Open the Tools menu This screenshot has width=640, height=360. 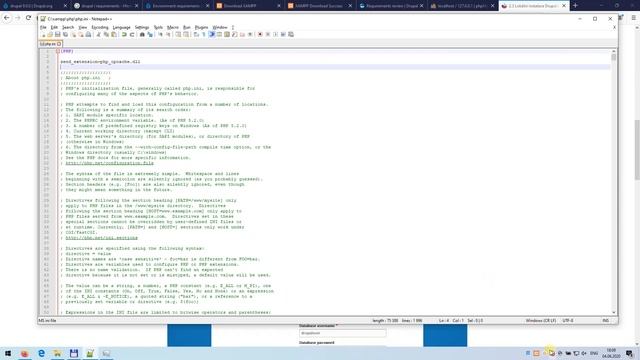click(x=158, y=27)
